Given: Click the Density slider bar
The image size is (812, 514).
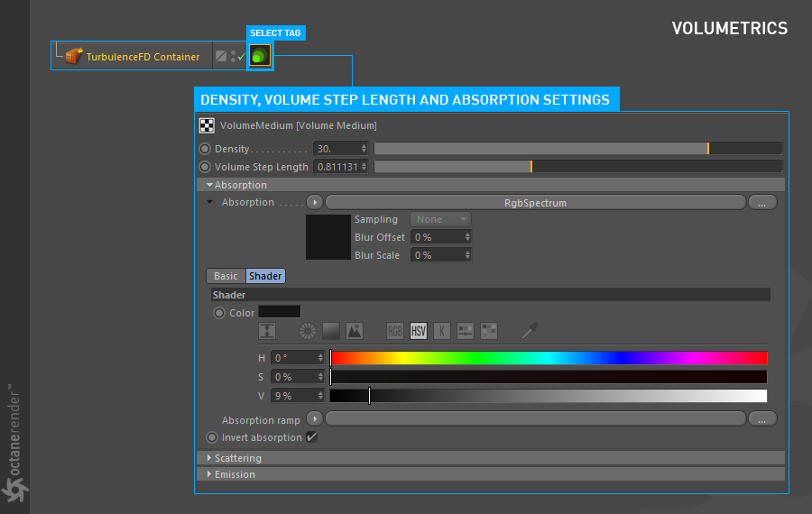Looking at the screenshot, I should click(x=578, y=149).
